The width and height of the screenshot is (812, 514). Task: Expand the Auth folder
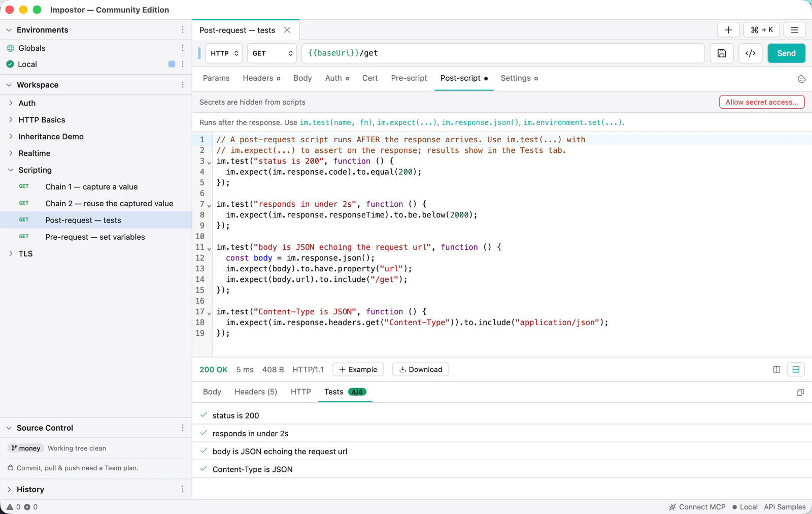(11, 103)
